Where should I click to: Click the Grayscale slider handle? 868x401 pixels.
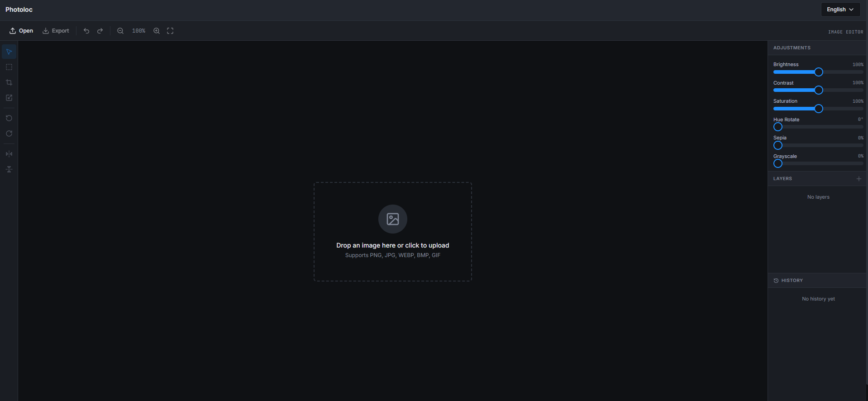778,163
